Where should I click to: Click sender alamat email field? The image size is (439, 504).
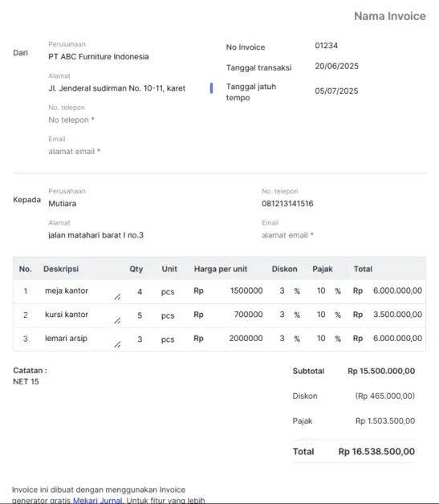(75, 152)
